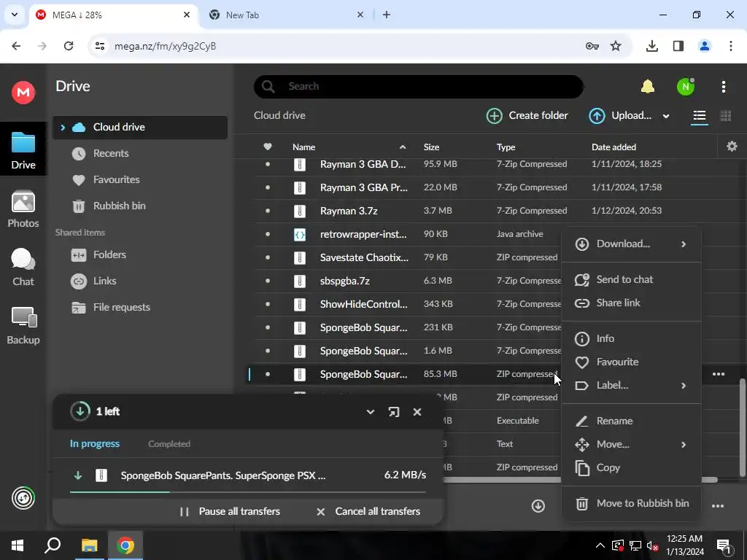The width and height of the screenshot is (747, 560).
Task: Close the transfers panel
Action: pos(417,412)
